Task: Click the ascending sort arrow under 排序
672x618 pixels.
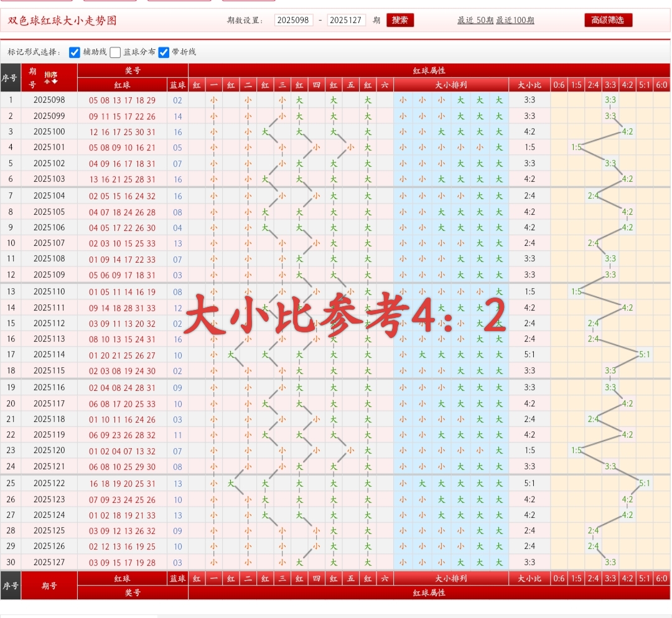Action: click(47, 82)
